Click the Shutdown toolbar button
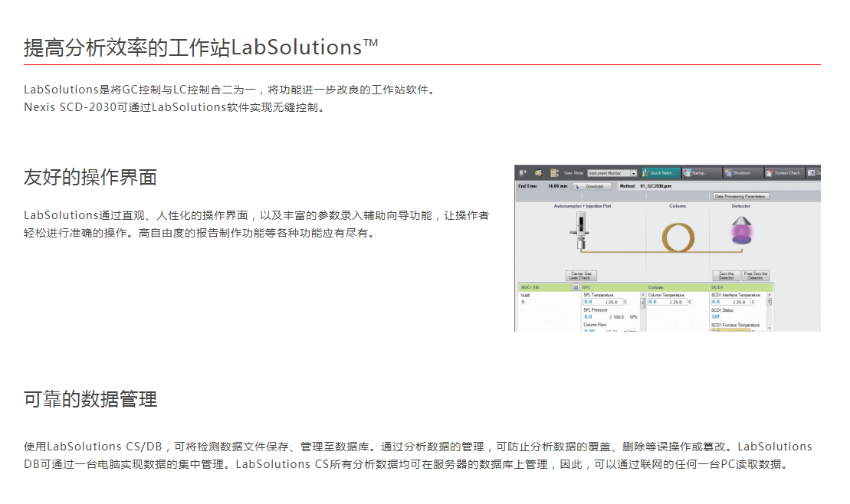This screenshot has width=850, height=504. [743, 173]
